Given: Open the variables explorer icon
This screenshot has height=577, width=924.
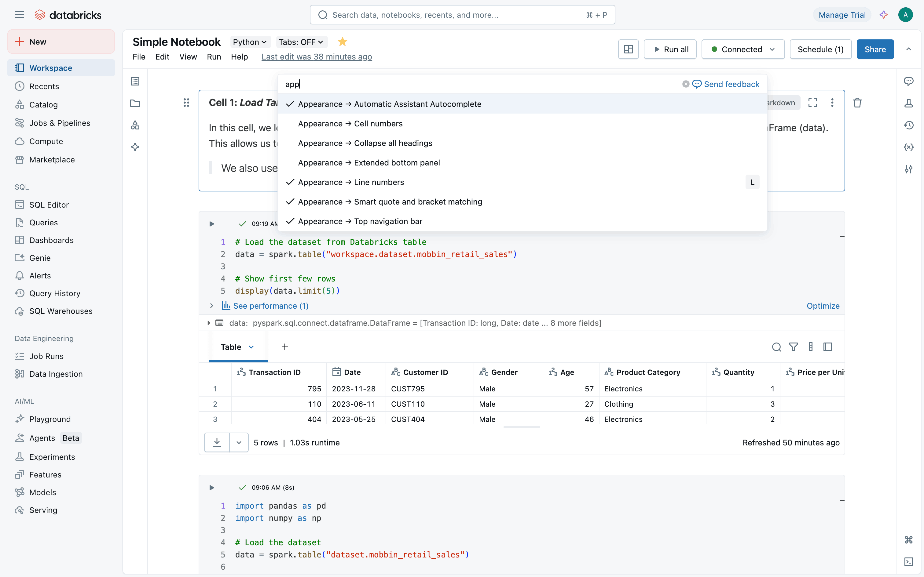Looking at the screenshot, I should point(908,147).
